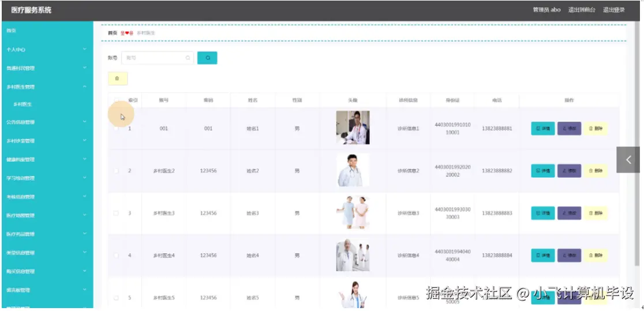Expand the 留言板管理 sidebar menu
This screenshot has width=644, height=311.
coord(47,290)
